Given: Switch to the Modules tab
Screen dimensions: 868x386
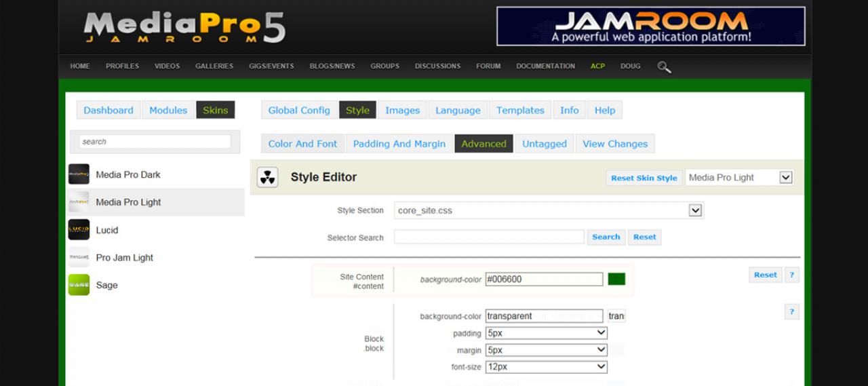Looking at the screenshot, I should pos(168,110).
